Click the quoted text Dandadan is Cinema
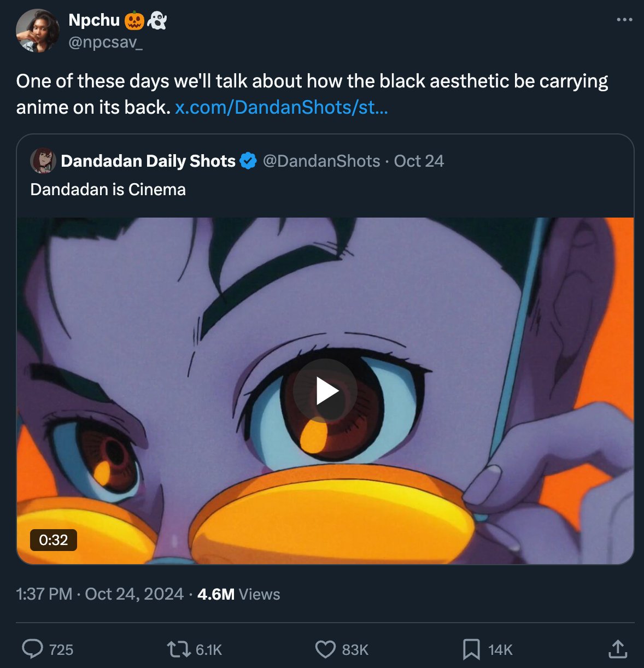Screen dimensions: 644x668 point(108,190)
